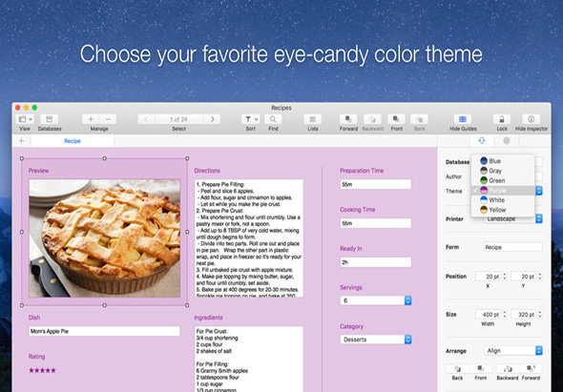Open the Category Desserts dropdown
The height and width of the screenshot is (392, 563).
(376, 340)
